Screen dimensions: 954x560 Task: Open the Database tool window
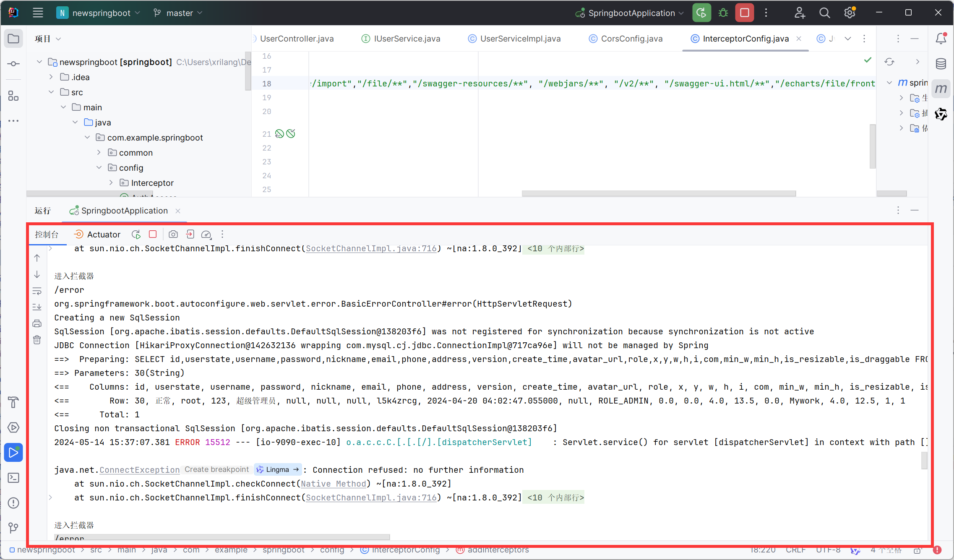click(941, 64)
